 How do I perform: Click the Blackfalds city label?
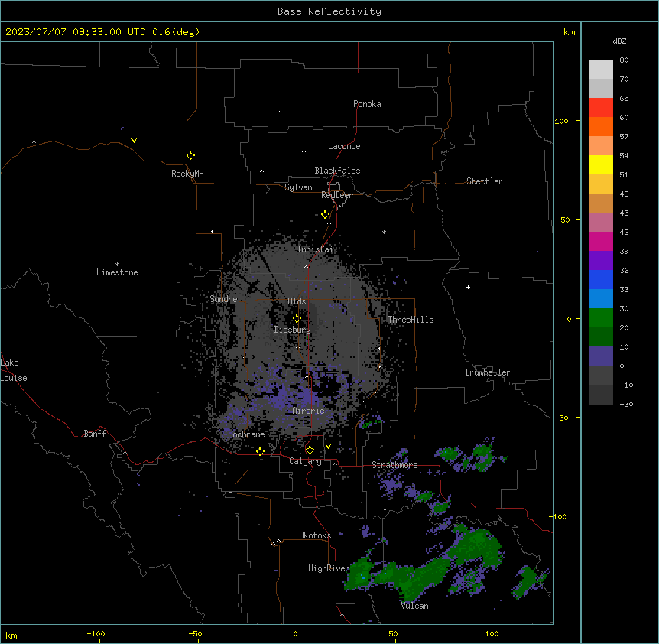337,171
